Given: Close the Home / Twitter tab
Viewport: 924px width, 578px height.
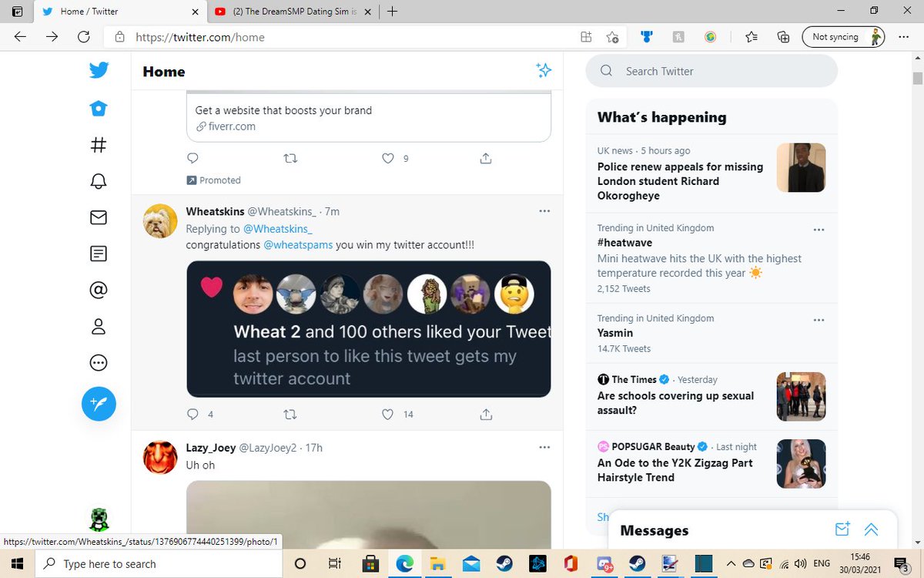Looking at the screenshot, I should pos(195,12).
